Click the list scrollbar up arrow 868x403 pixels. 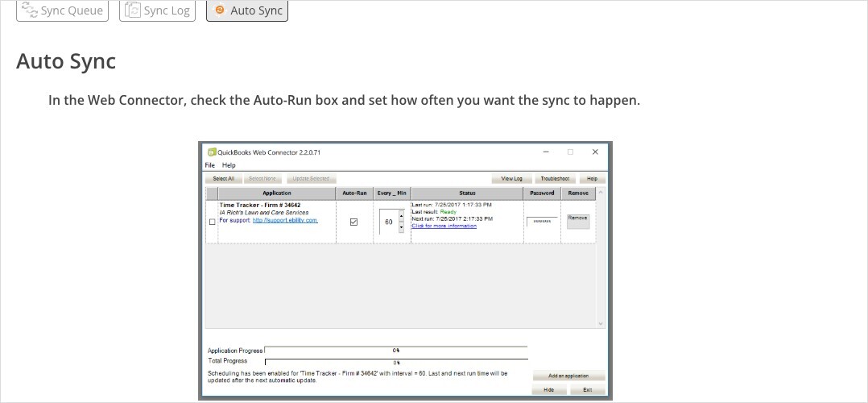click(601, 192)
